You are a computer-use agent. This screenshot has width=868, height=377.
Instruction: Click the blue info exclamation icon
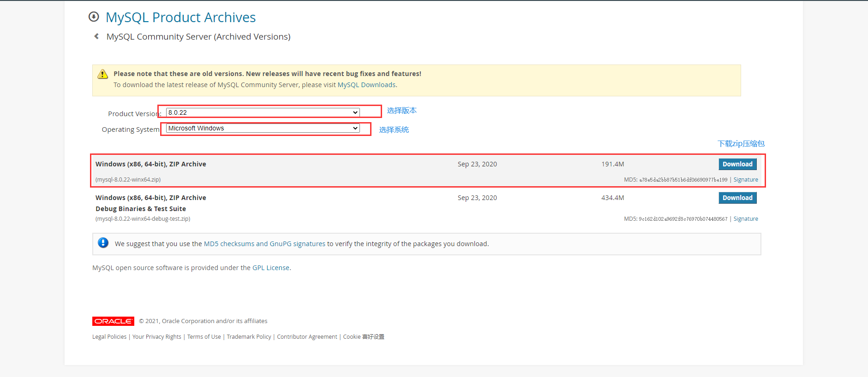click(103, 243)
